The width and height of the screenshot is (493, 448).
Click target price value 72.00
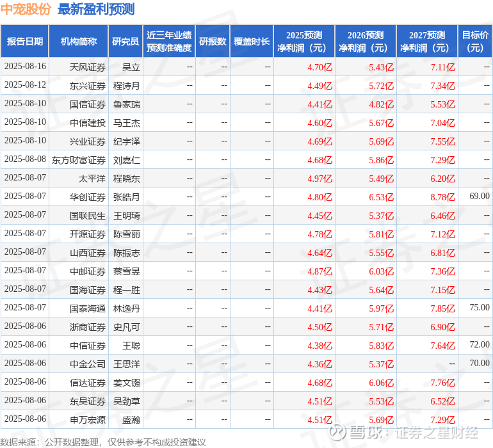(x=480, y=344)
